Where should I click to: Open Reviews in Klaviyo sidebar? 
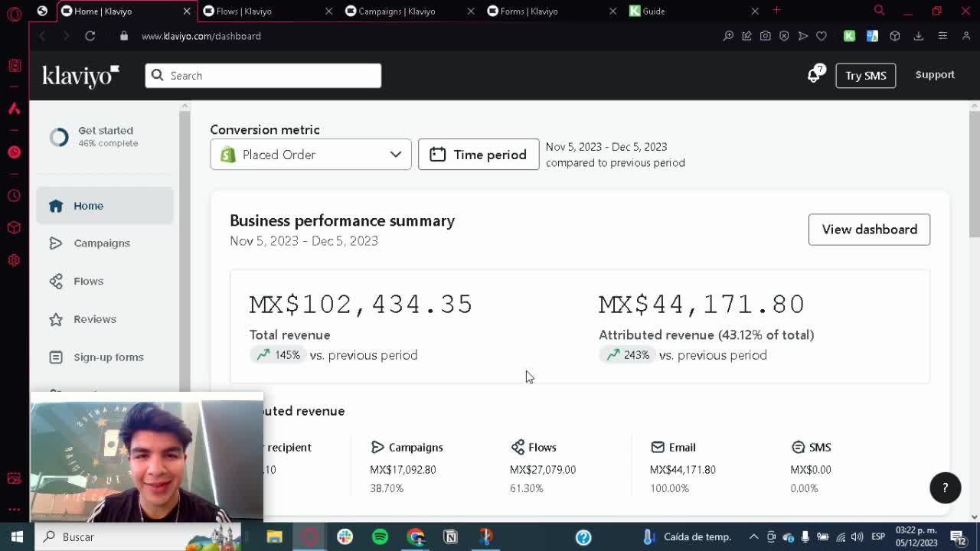[x=105, y=319]
